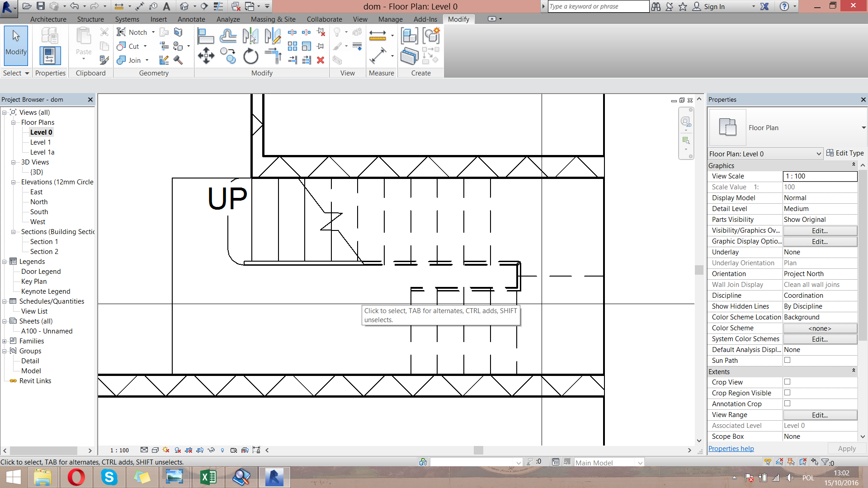Click the visual style cube icon
The height and width of the screenshot is (488, 868).
click(155, 450)
